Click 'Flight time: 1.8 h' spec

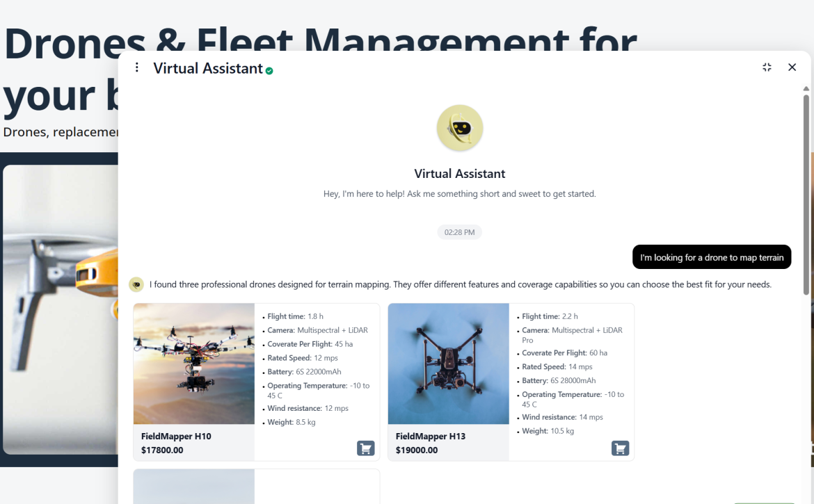point(295,316)
